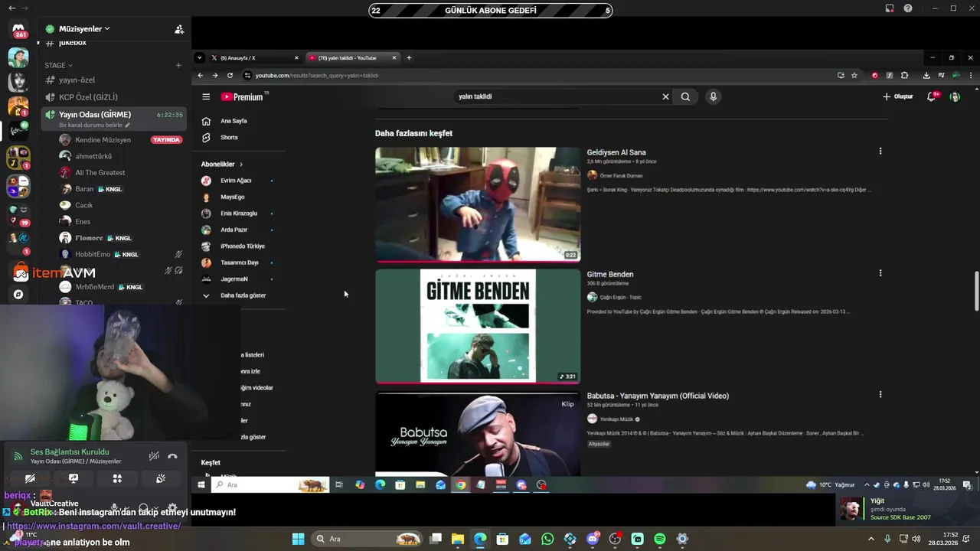Open the YouTube account avatar menu
The image size is (980, 551).
955,97
